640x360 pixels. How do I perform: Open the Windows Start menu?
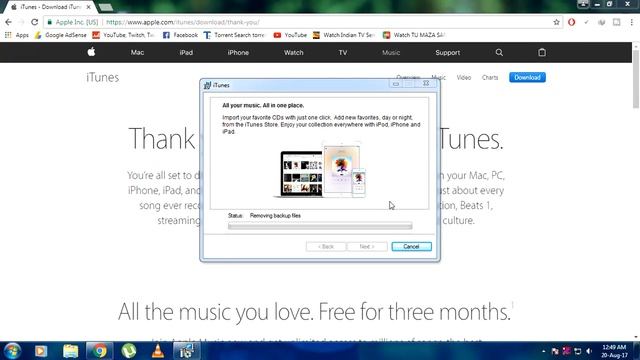tap(12, 351)
